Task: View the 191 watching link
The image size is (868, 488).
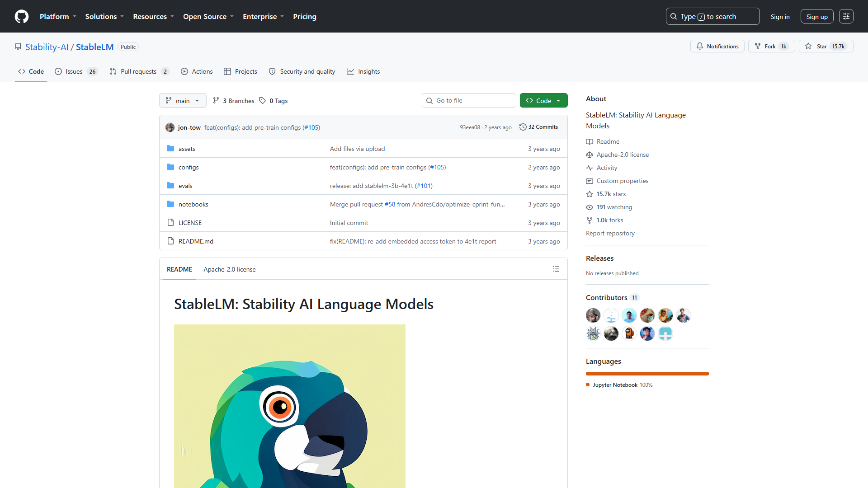Action: (x=609, y=207)
